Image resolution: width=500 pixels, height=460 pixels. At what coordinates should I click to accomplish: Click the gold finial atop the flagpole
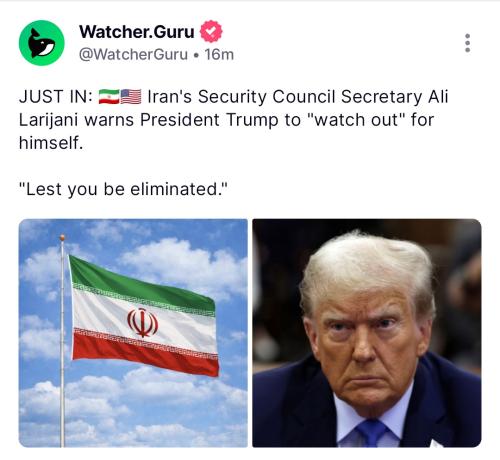[62, 237]
